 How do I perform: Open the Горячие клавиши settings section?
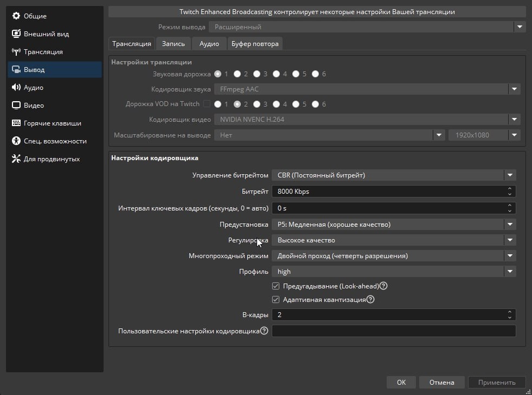click(x=55, y=123)
